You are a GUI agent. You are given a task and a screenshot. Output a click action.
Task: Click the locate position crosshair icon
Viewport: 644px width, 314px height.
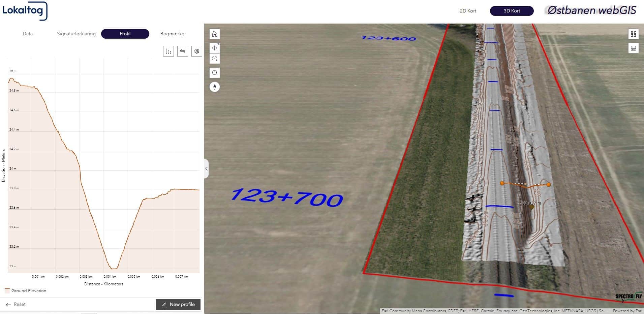point(215,73)
